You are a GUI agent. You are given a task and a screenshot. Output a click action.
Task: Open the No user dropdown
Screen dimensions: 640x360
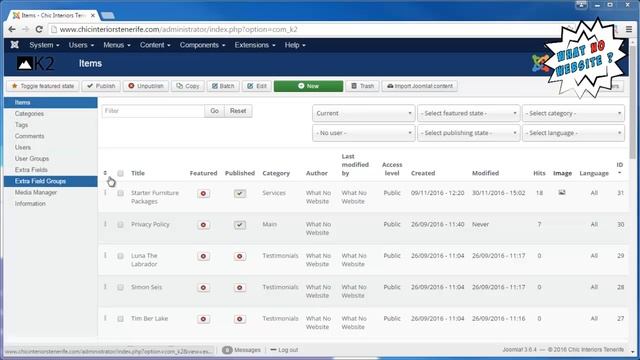pyautogui.click(x=364, y=133)
